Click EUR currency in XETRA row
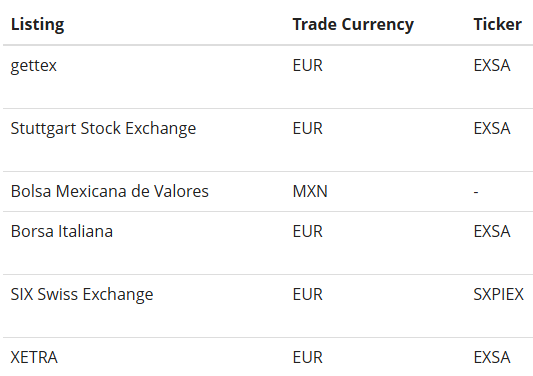 [x=307, y=357]
